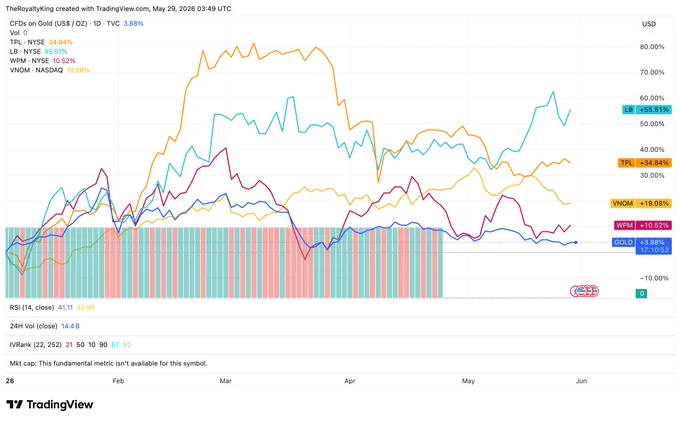Click the 40.00% axis label
Viewport: 680px width, 421px height.
click(x=652, y=150)
